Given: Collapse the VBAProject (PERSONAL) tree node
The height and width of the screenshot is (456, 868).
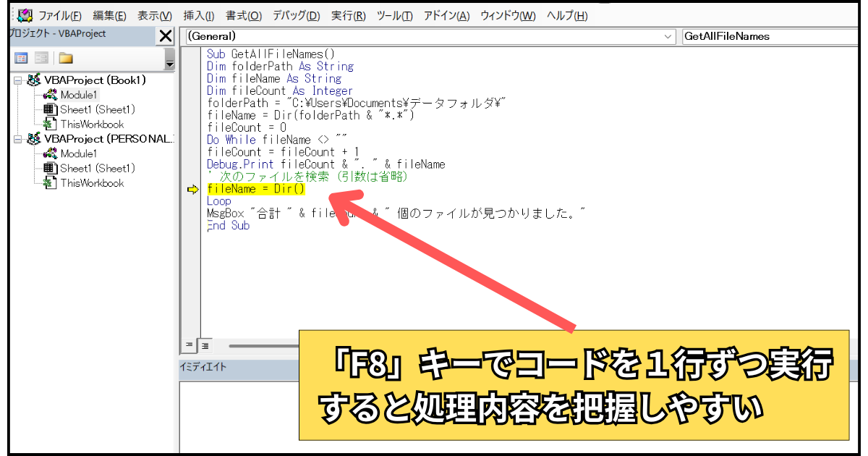Looking at the screenshot, I should [x=18, y=139].
